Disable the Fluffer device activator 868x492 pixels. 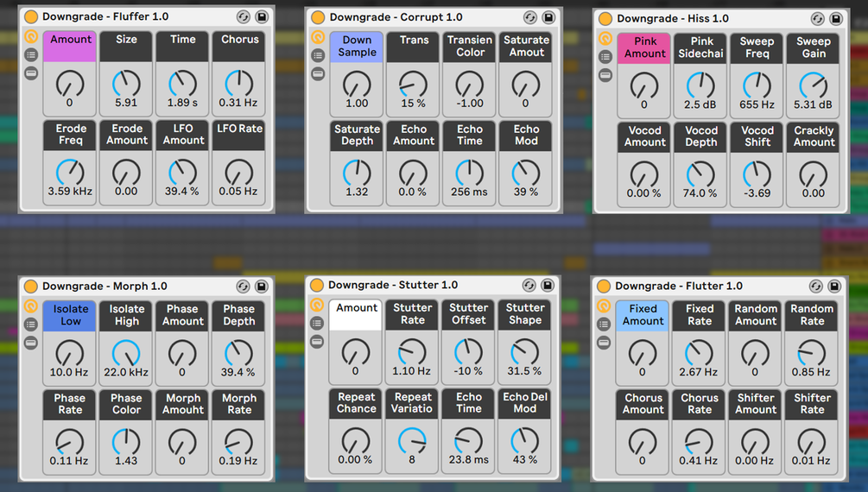click(31, 17)
